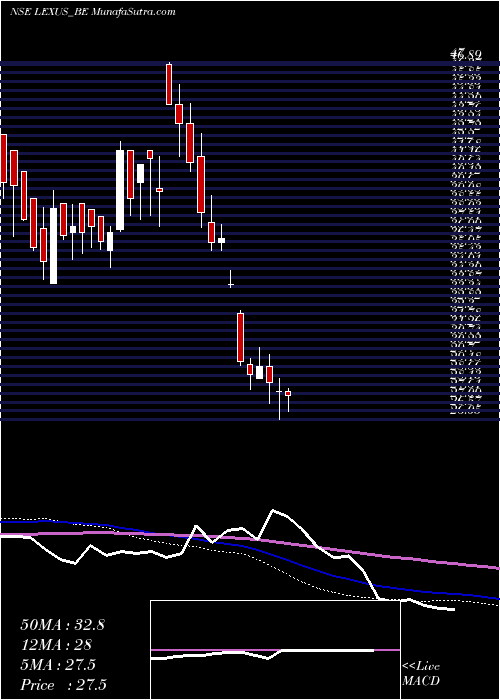Image resolution: width=500 pixels, height=700 pixels.
Task: Click the "50MA : 32.8" readout
Action: (62, 625)
